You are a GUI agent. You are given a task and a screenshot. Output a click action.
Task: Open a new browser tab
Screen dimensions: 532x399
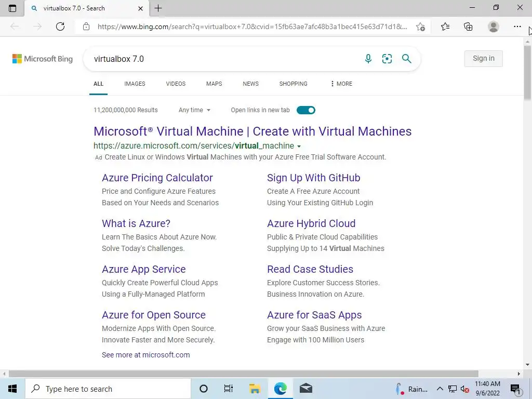158,8
